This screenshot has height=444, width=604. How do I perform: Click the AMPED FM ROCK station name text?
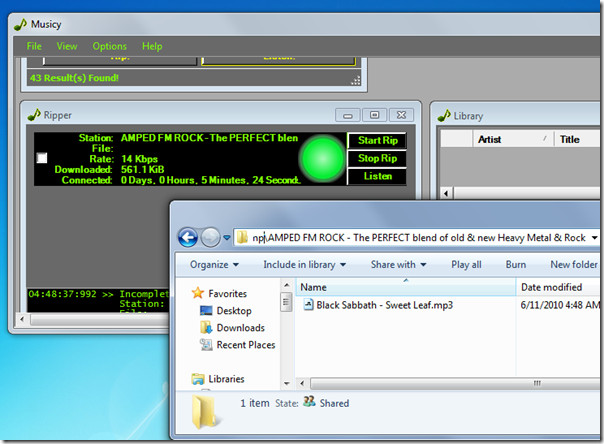pyautogui.click(x=209, y=138)
